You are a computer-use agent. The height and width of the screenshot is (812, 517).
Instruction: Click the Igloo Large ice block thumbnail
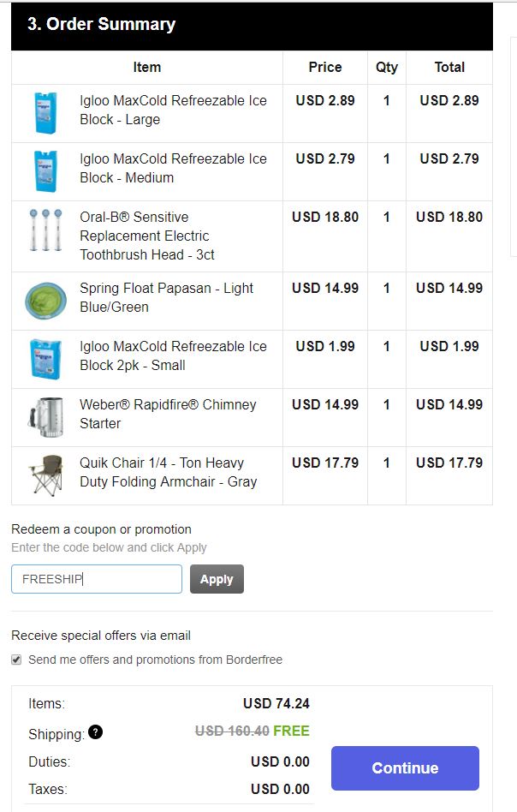(x=45, y=113)
